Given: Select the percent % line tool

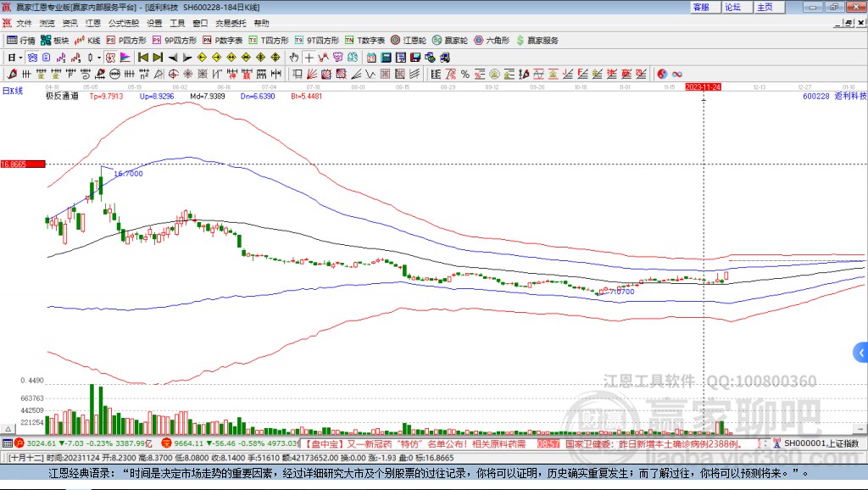Looking at the screenshot, I should coord(465,75).
